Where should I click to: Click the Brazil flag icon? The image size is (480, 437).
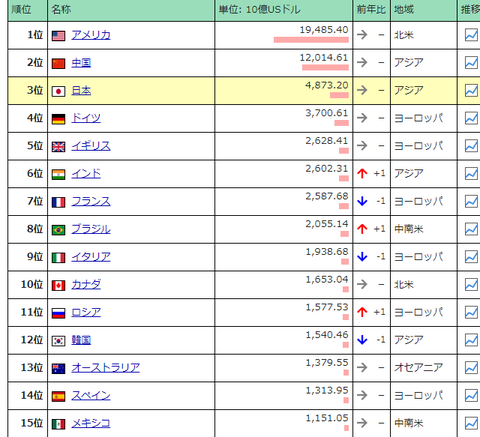tap(58, 230)
